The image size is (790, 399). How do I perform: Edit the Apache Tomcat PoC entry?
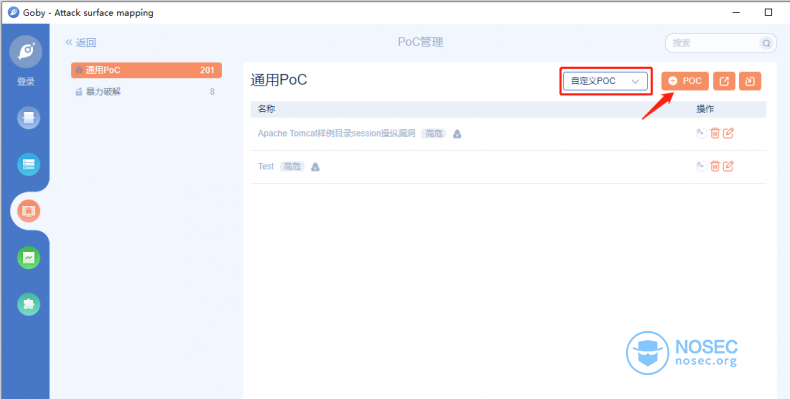point(728,134)
